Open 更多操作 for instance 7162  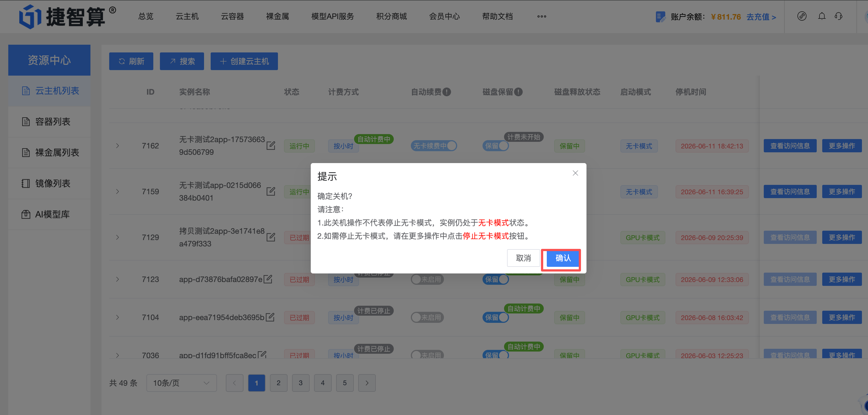point(842,146)
